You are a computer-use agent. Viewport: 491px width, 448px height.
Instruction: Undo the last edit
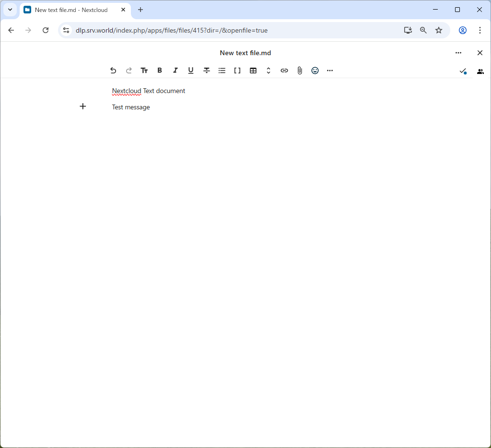point(113,71)
